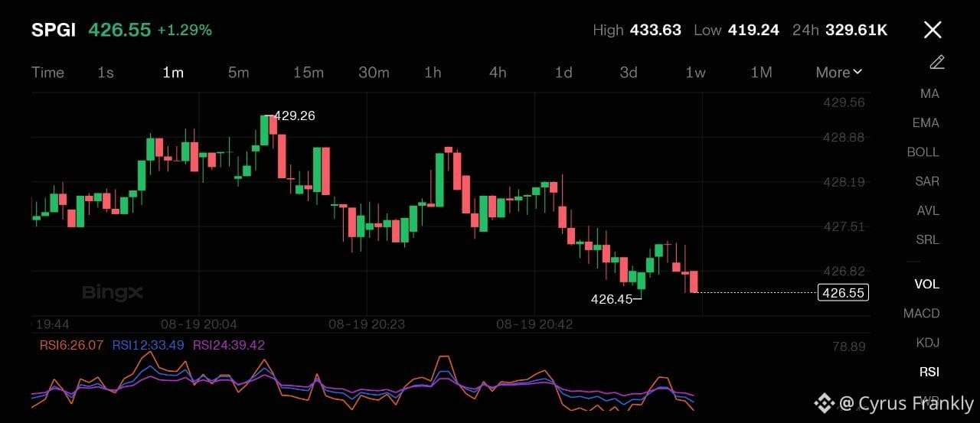Enable the MA indicator
The width and height of the screenshot is (980, 423).
click(929, 93)
